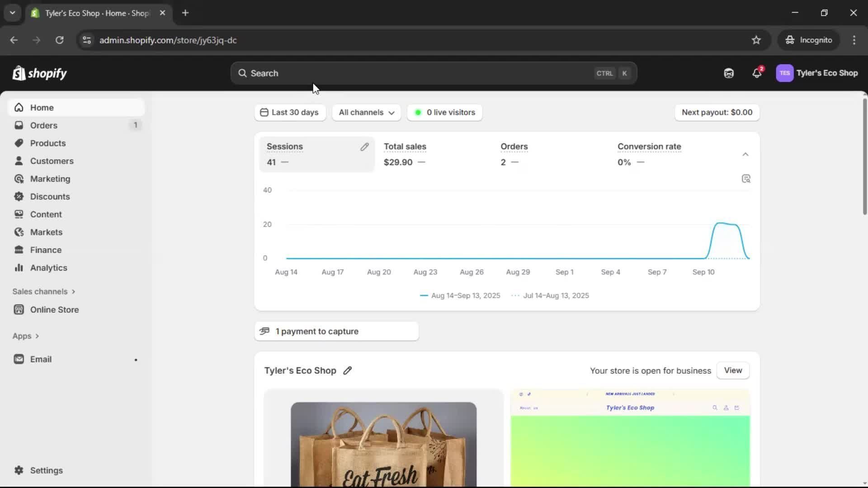Click the notifications bell icon
Viewport: 868px width, 488px height.
coord(756,73)
